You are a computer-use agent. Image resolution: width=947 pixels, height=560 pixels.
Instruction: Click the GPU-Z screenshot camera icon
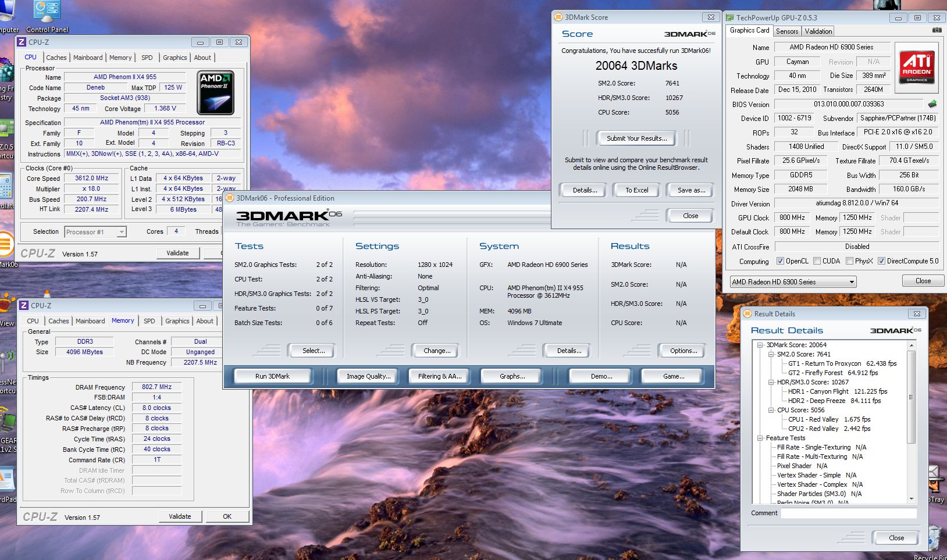[937, 30]
